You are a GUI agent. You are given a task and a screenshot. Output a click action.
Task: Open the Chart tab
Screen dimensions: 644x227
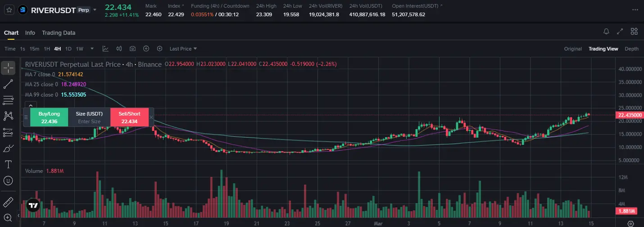pyautogui.click(x=11, y=33)
